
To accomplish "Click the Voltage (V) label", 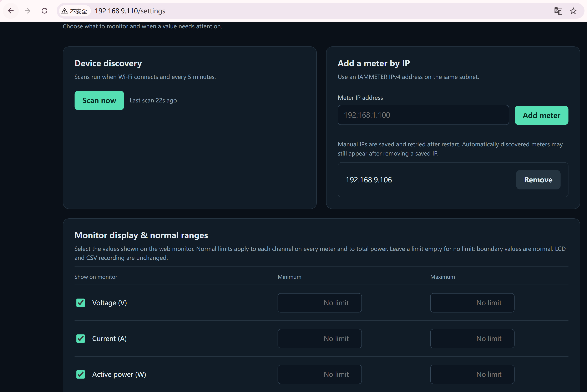I will 110,303.
